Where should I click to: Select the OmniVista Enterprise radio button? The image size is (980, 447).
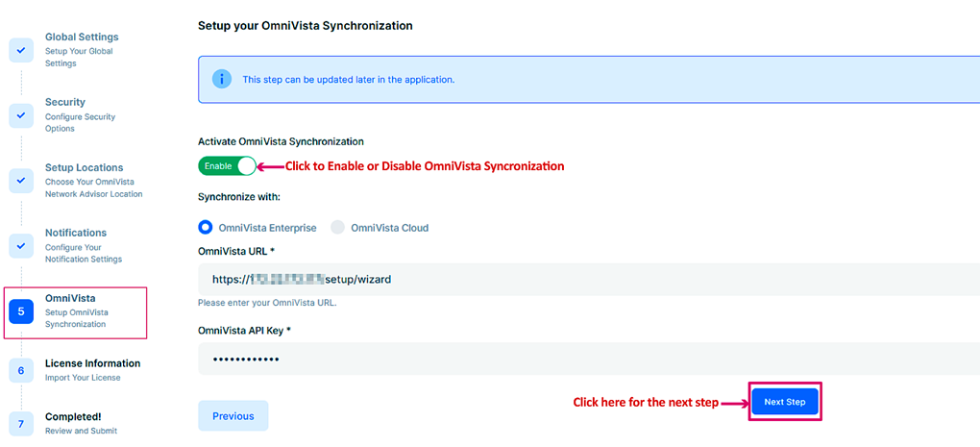[x=205, y=228]
